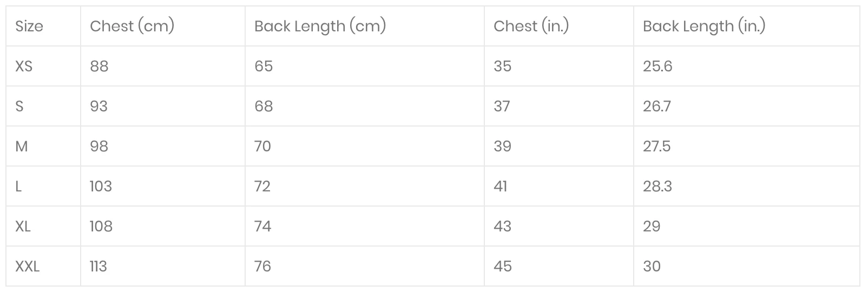Select the XL size cell
Screen dimensions: 868x292
click(23, 226)
